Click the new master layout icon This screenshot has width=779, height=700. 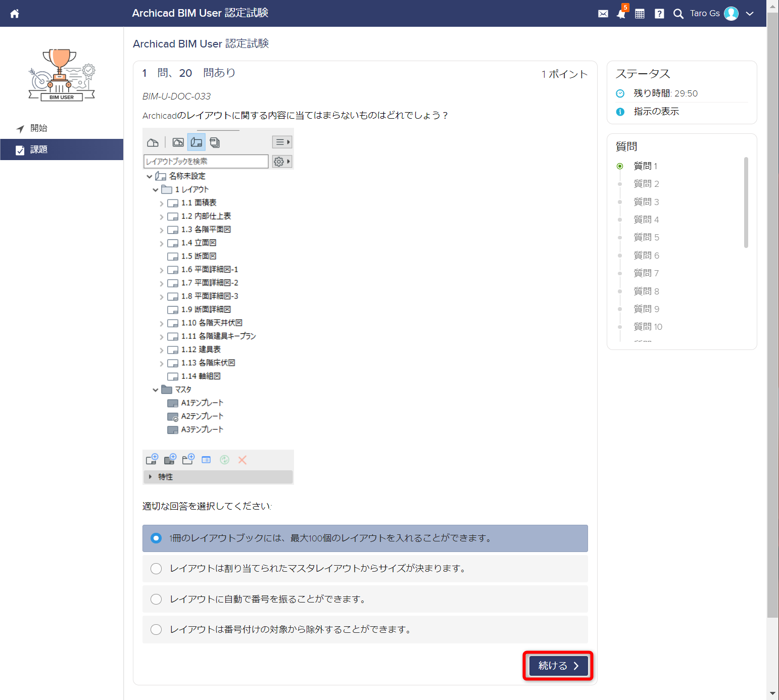click(170, 460)
